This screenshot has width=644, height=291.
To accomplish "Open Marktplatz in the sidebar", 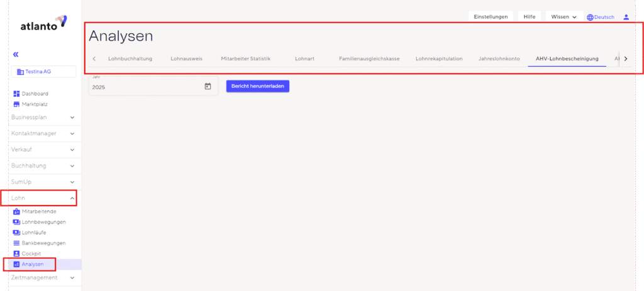I will 35,104.
